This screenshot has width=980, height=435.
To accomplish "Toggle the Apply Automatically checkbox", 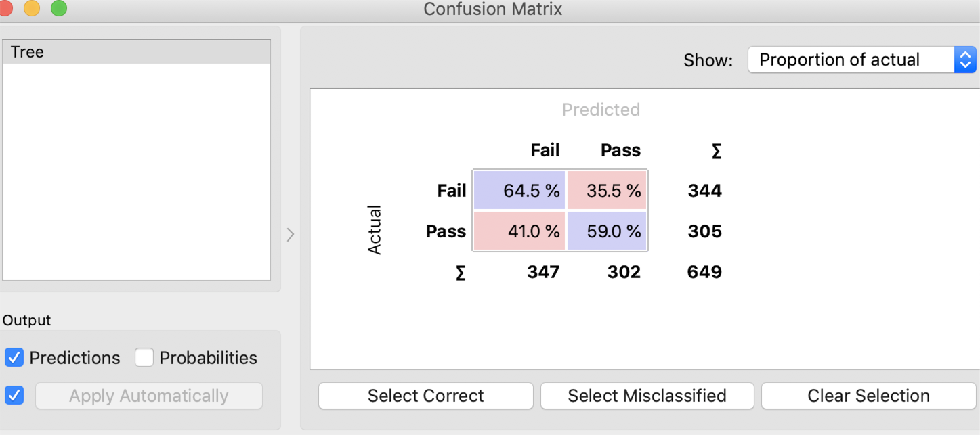I will (14, 395).
